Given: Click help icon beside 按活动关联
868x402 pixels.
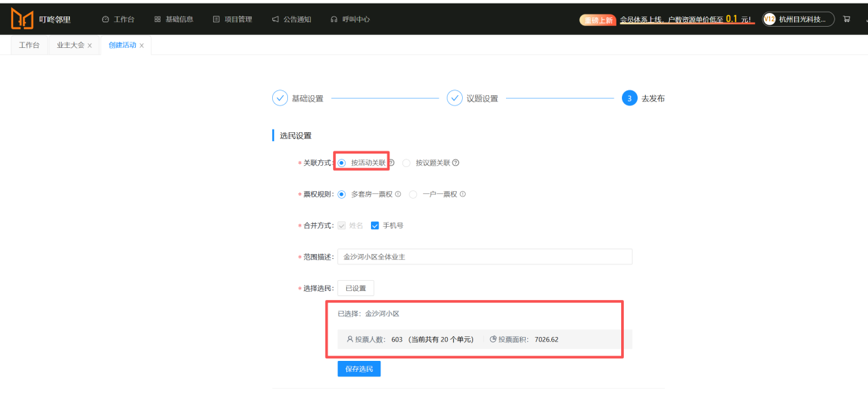Looking at the screenshot, I should click(x=391, y=163).
